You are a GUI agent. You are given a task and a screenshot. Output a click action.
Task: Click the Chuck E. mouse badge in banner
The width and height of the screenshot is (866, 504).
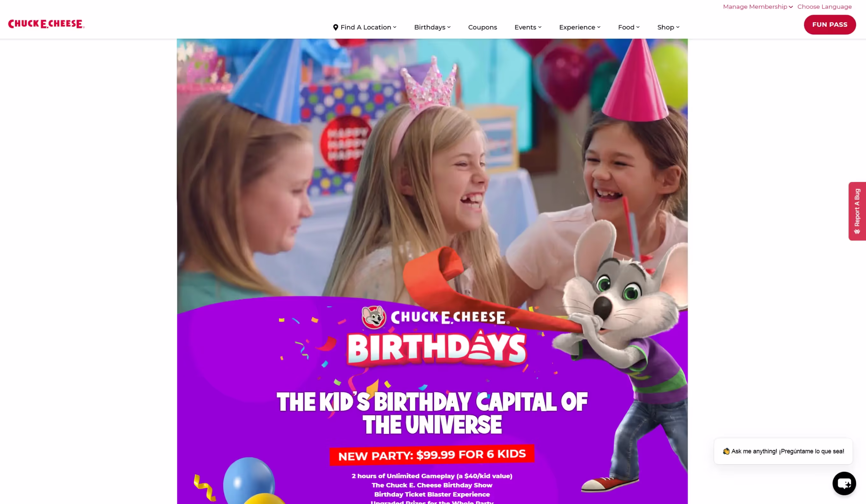373,317
